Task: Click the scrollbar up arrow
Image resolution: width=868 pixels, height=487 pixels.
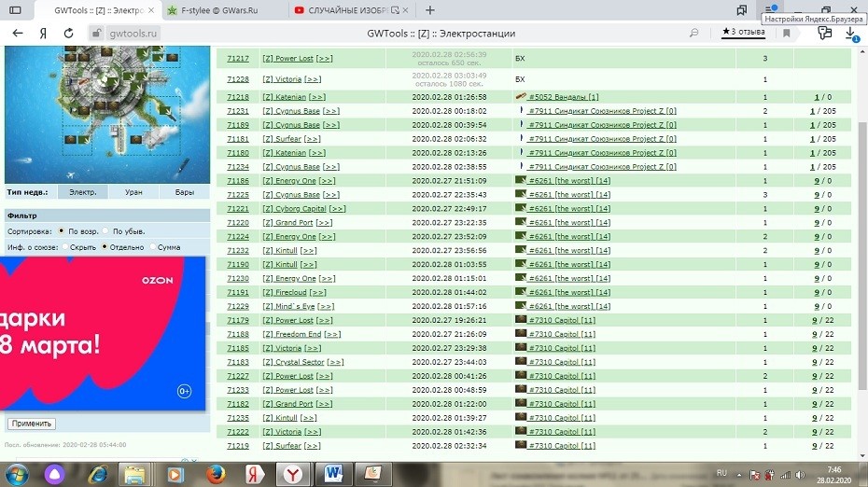Action: coord(862,51)
